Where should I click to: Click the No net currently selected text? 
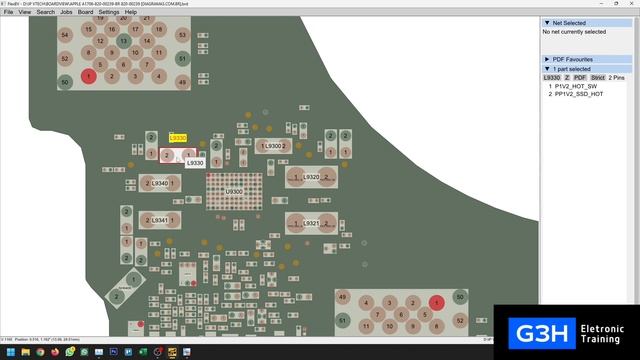tap(574, 32)
